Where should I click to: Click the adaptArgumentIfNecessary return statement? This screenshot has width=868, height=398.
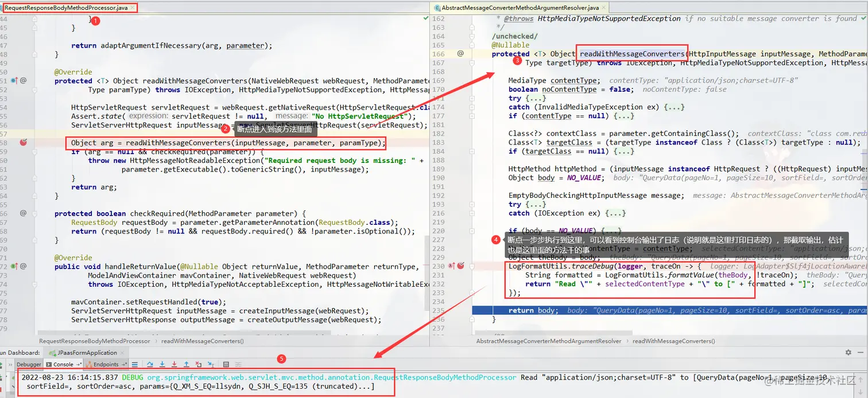pos(172,45)
